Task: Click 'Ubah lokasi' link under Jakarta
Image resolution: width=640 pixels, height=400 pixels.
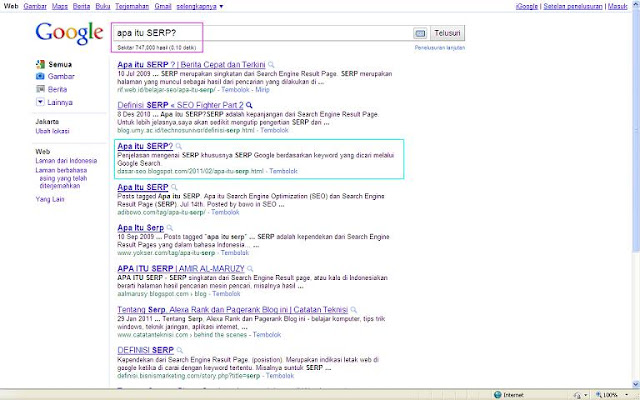Action: tap(52, 131)
